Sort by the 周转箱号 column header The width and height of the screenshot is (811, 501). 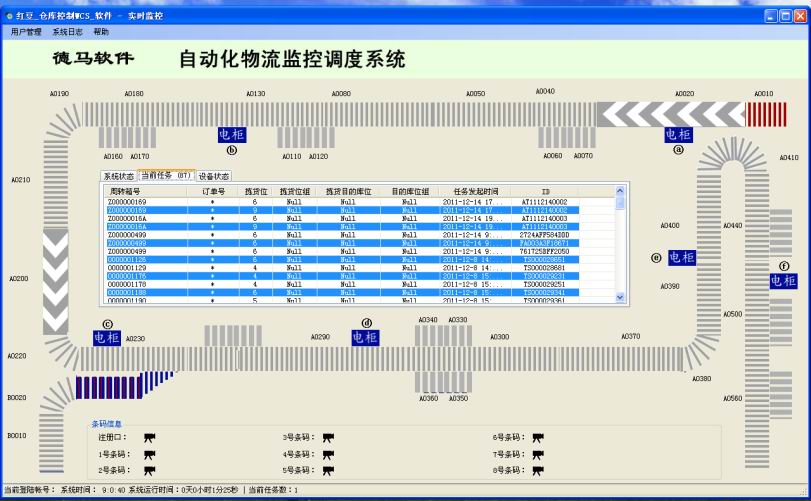click(x=126, y=190)
